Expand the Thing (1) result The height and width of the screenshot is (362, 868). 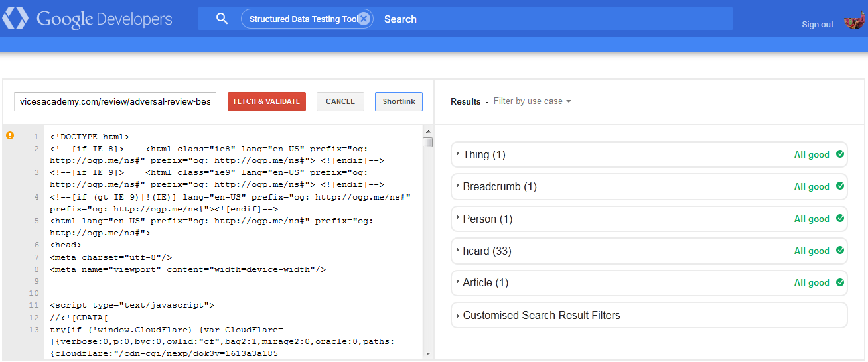[649, 154]
